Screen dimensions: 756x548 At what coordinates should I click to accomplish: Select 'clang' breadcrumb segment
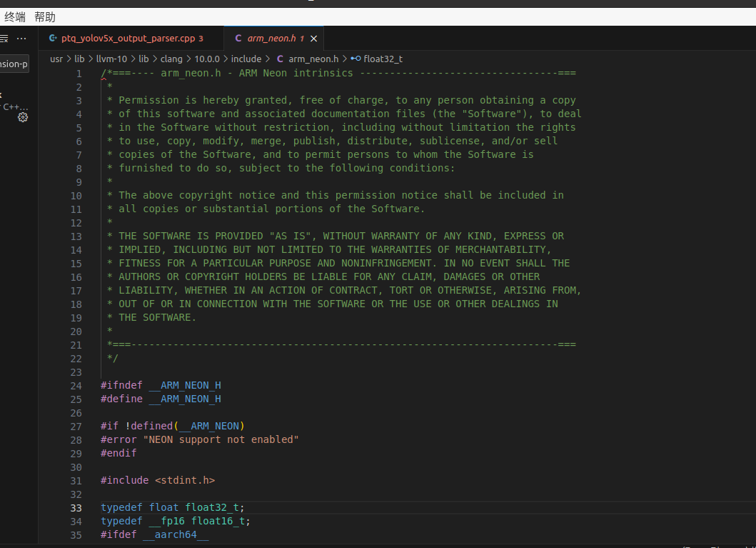[x=171, y=59]
